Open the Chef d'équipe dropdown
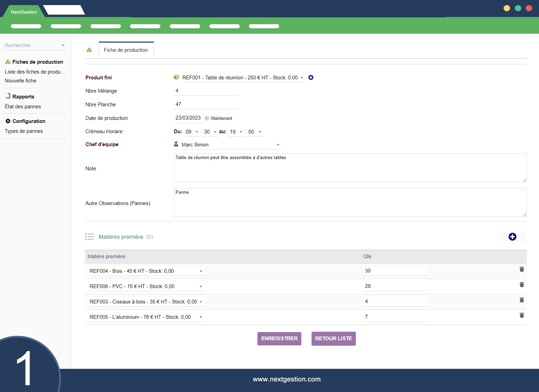 [x=278, y=145]
